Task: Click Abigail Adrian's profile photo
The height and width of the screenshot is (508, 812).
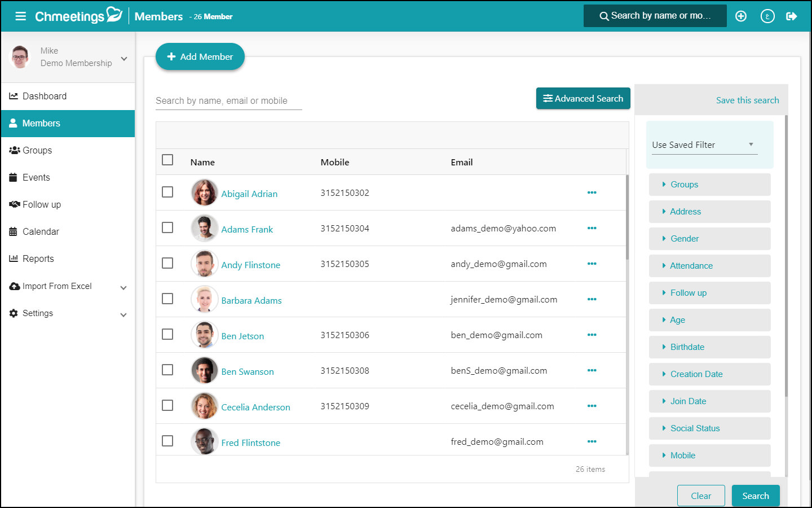Action: (x=205, y=192)
